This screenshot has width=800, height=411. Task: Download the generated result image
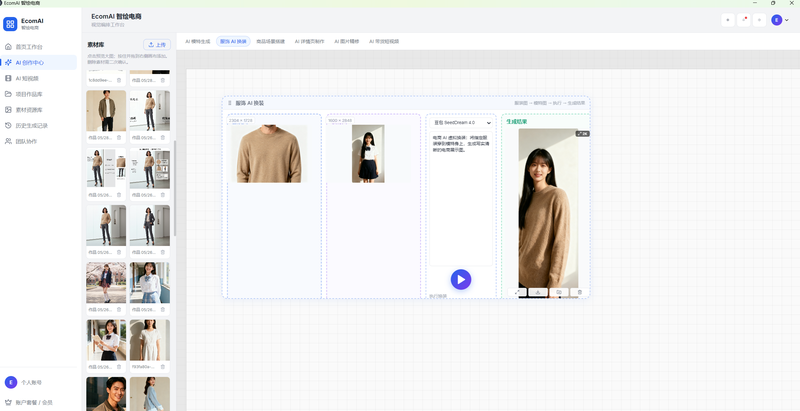point(538,292)
